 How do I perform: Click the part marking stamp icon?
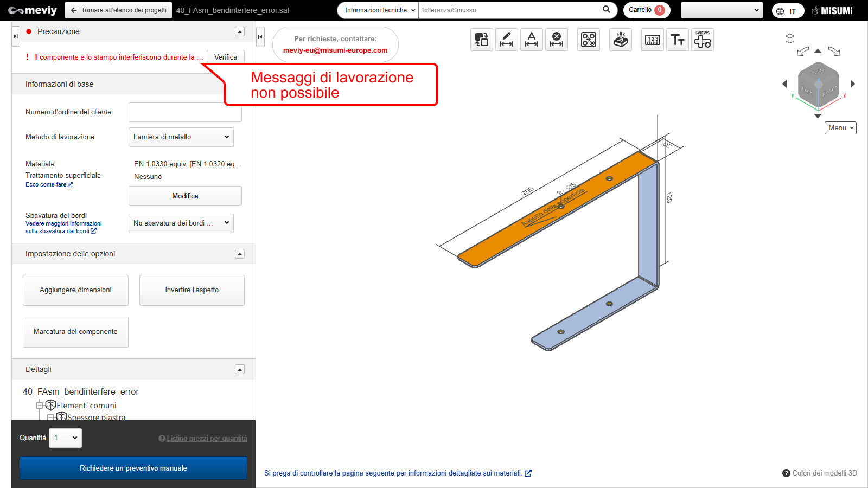(x=621, y=40)
